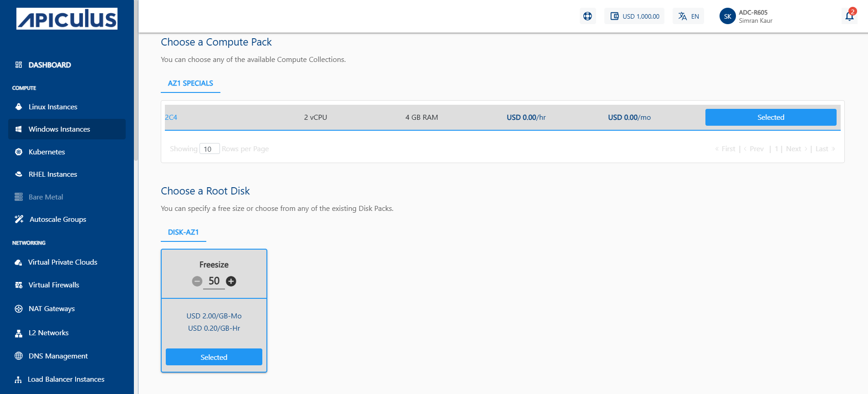Open DNS Management page
This screenshot has height=394, width=868.
(58, 356)
